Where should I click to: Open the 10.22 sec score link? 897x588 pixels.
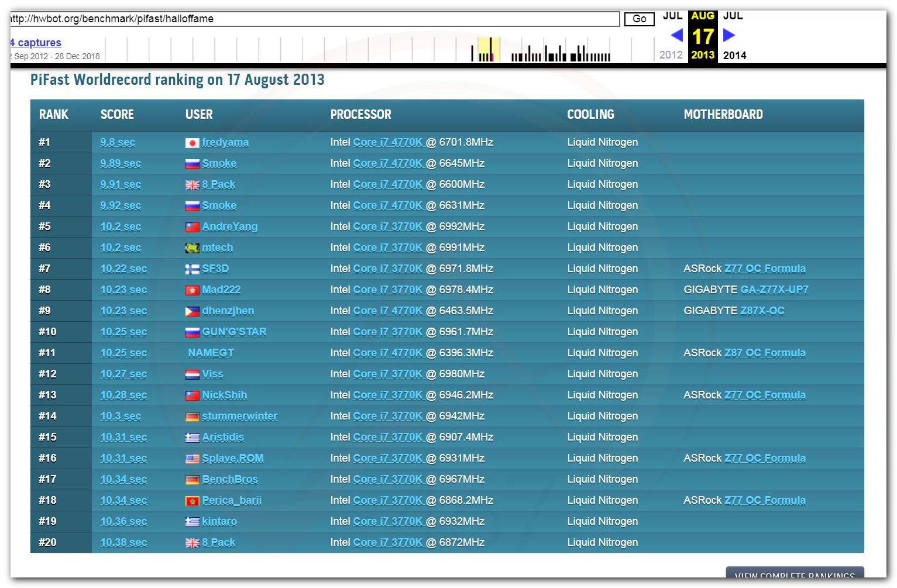tap(123, 269)
